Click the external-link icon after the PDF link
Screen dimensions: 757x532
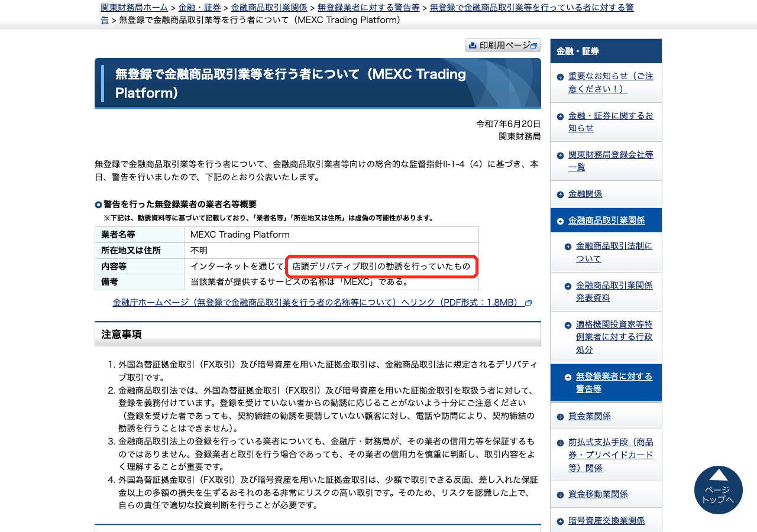coord(529,303)
